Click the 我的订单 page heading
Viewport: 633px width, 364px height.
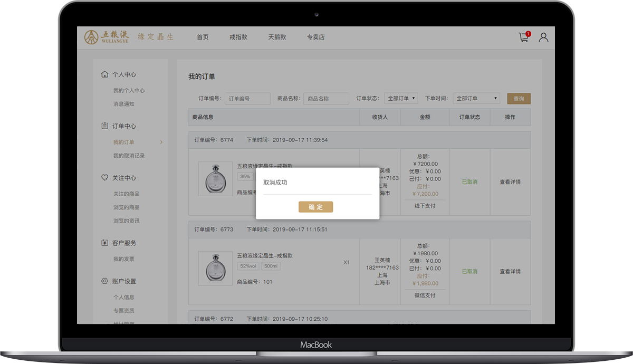pos(202,76)
